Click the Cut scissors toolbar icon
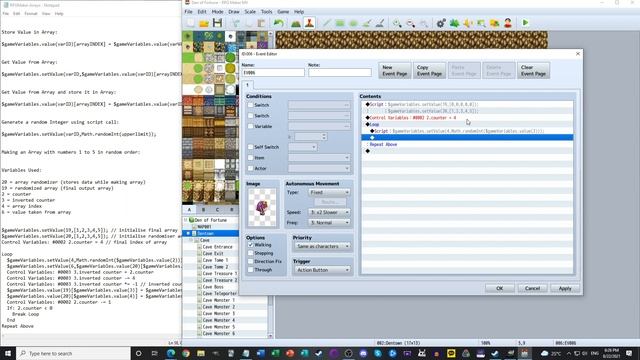 coord(236,23)
